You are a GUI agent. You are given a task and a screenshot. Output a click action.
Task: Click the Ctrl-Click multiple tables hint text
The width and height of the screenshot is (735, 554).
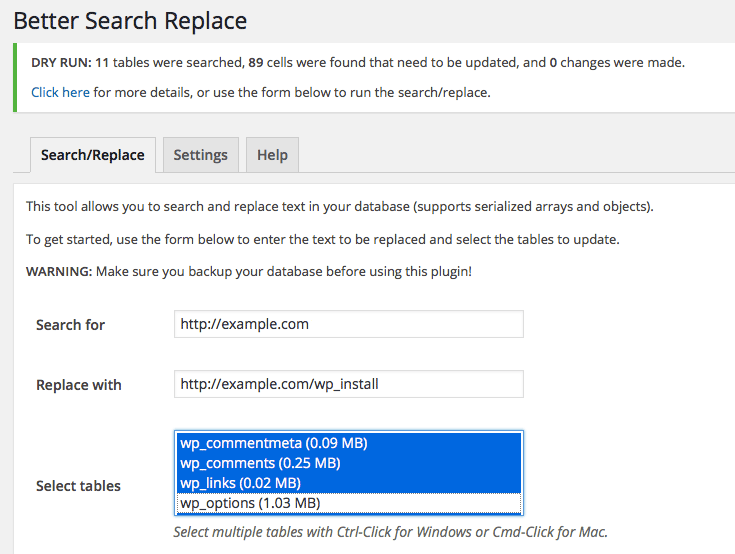(390, 532)
